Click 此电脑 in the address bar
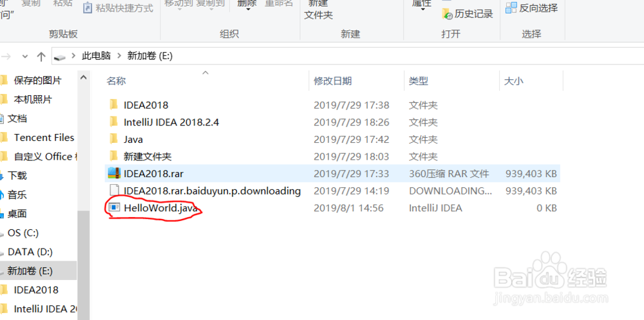Image resolution: width=644 pixels, height=320 pixels. point(97,56)
